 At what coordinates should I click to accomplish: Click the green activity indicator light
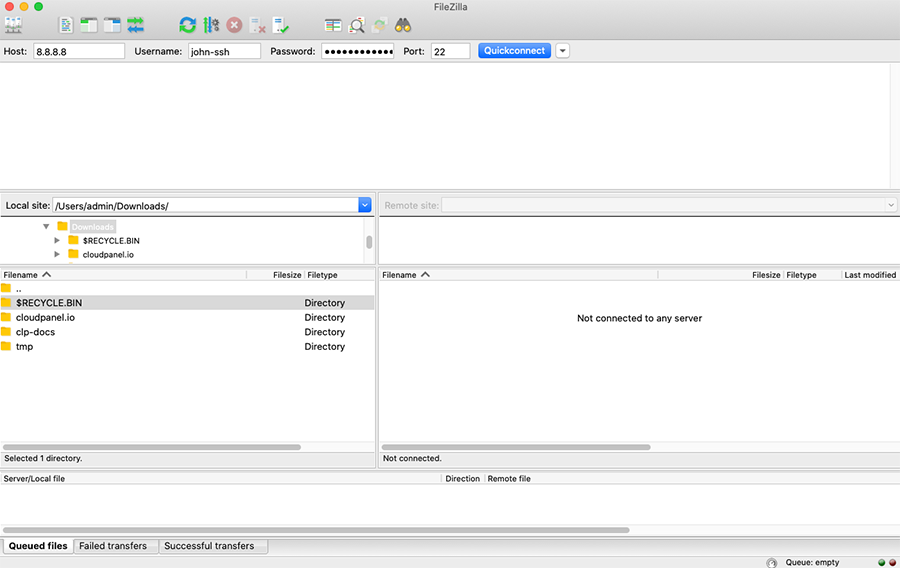[882, 563]
